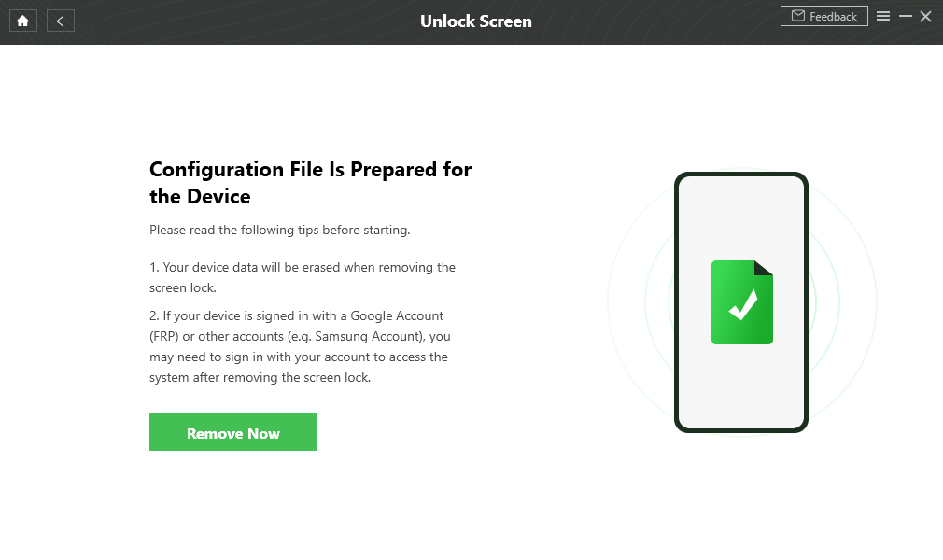943x560 pixels.
Task: Click the envelope icon beside Feedback
Action: [x=798, y=16]
